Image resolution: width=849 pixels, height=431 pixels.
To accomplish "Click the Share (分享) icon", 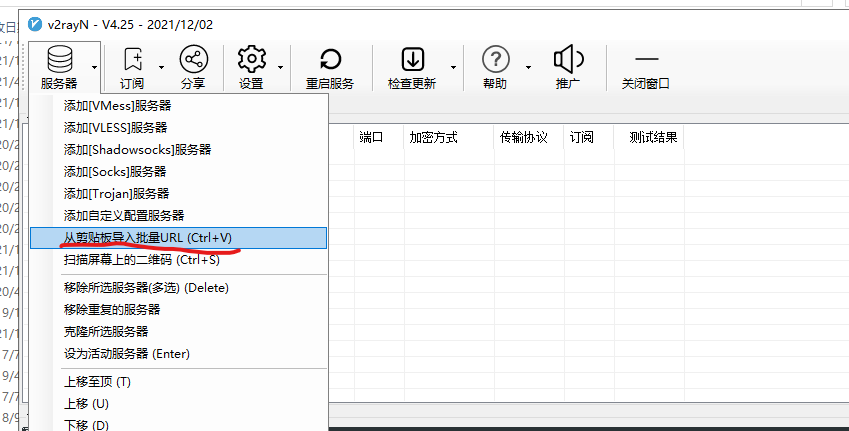I will point(193,60).
